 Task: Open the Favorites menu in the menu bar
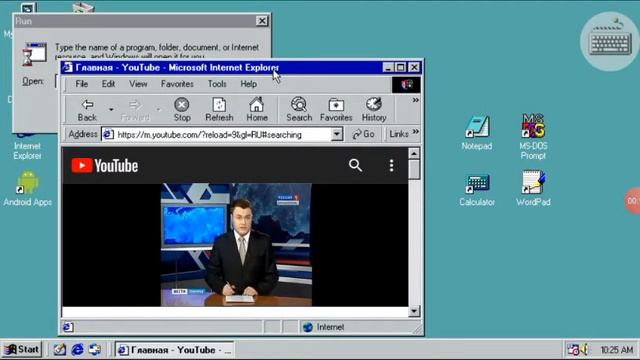click(177, 84)
